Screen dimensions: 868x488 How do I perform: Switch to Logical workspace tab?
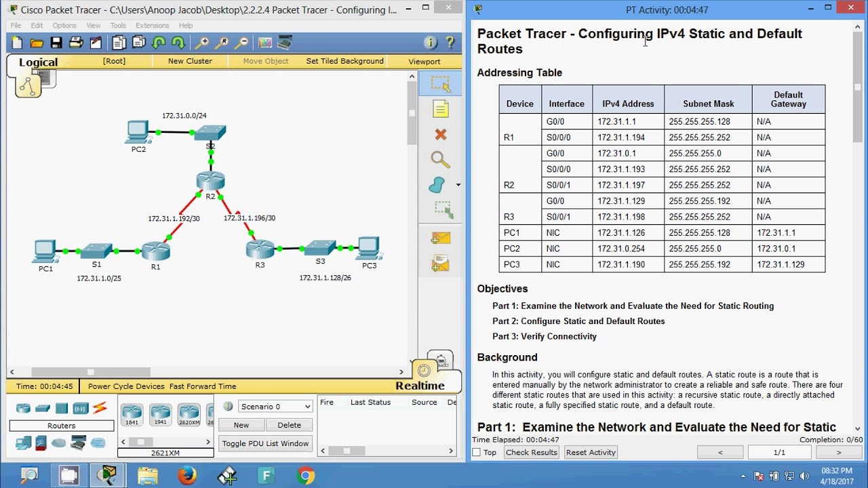click(x=38, y=62)
